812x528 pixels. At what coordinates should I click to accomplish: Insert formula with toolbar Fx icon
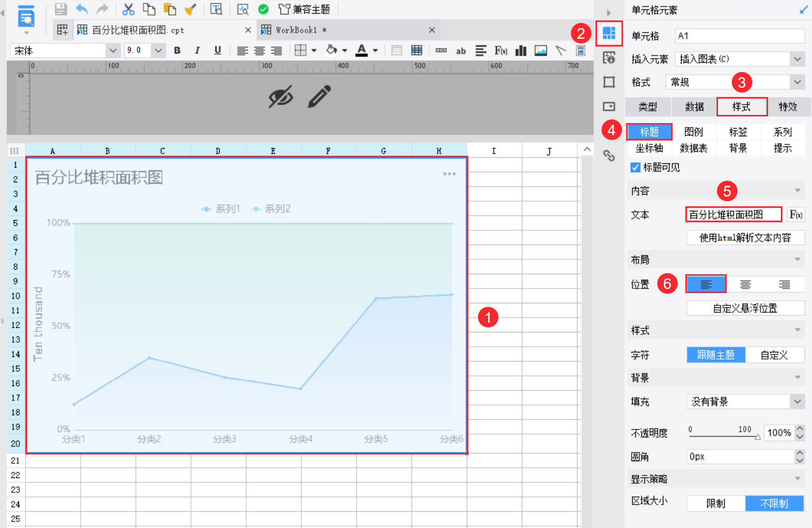(x=501, y=50)
